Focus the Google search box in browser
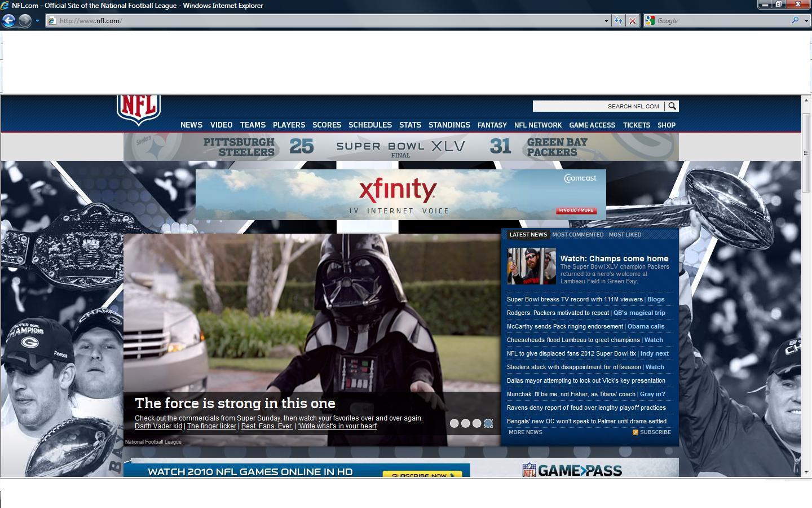 722,21
